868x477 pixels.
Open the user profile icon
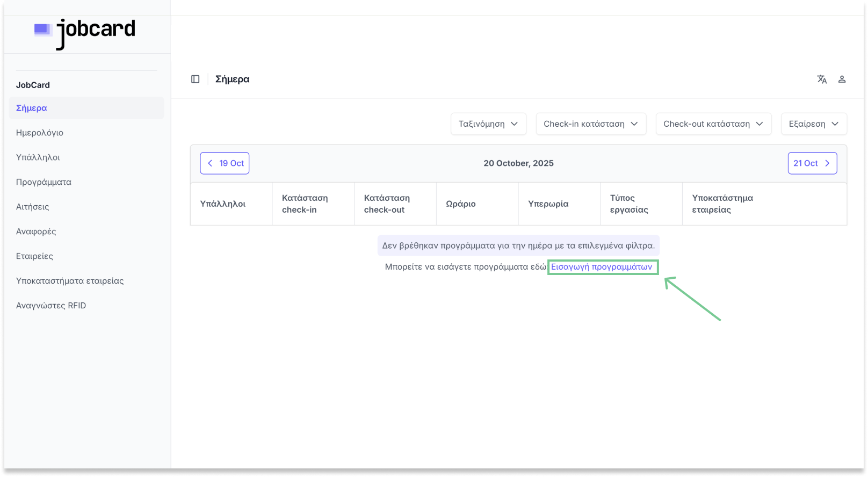coord(842,79)
